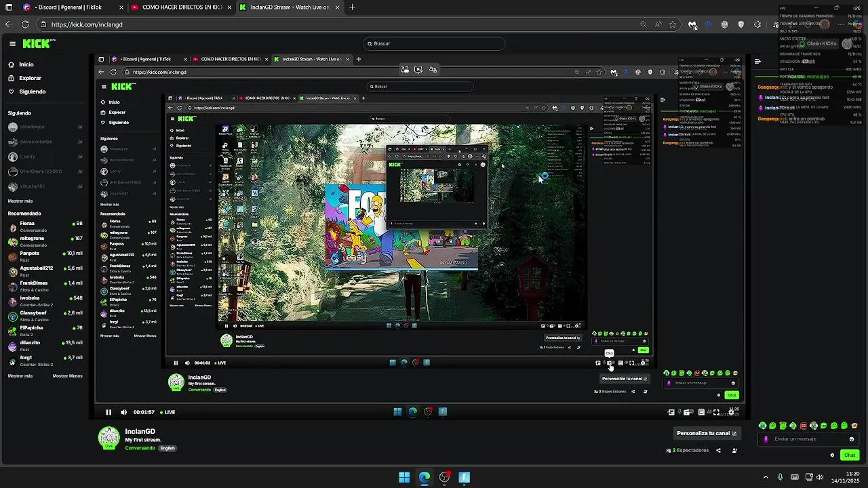Open Fieraa channel in main sidebar
The height and width of the screenshot is (488, 868).
pyautogui.click(x=45, y=226)
